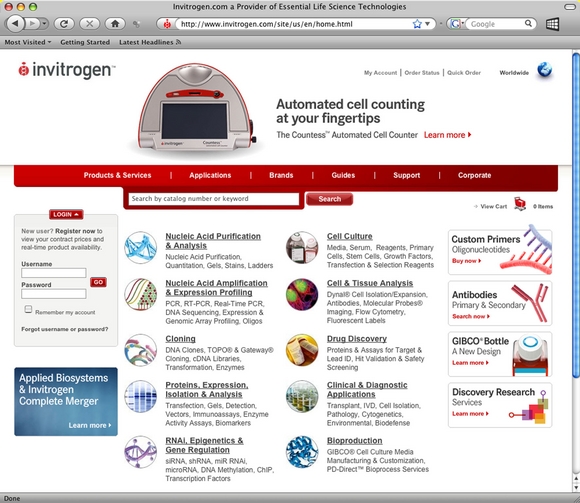Open the Support menu
Screen dimensions: 580x503
(x=407, y=175)
